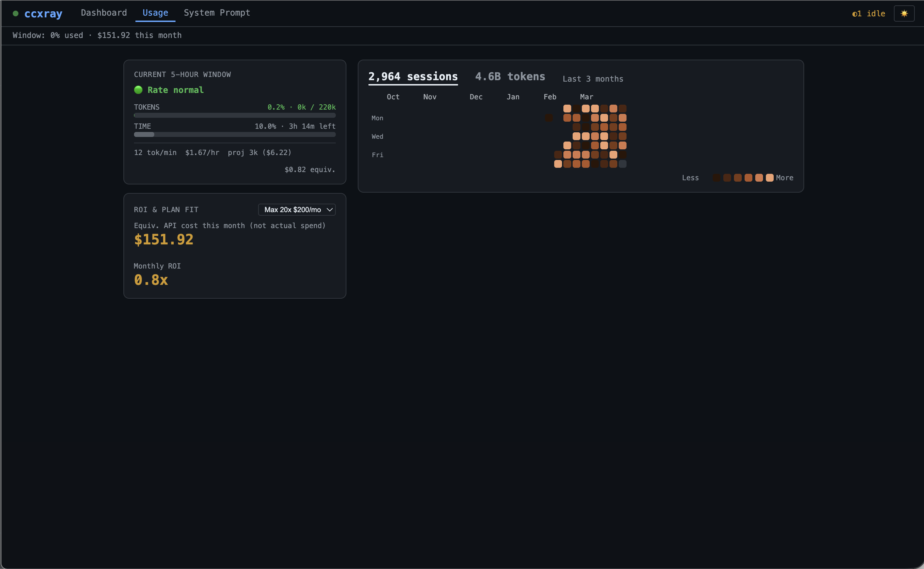The width and height of the screenshot is (924, 569).
Task: Select the Usage tab
Action: (155, 13)
